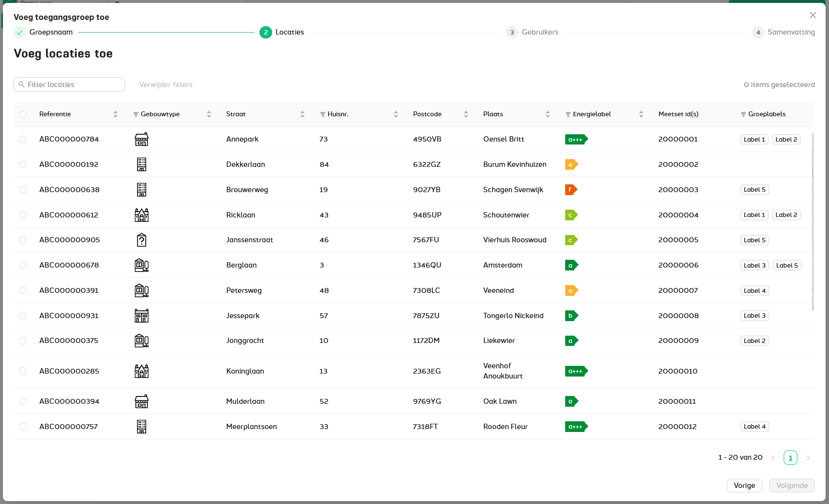This screenshot has height=504, width=829.
Task: Select the checkbox for ABC000000192
Action: tap(23, 164)
